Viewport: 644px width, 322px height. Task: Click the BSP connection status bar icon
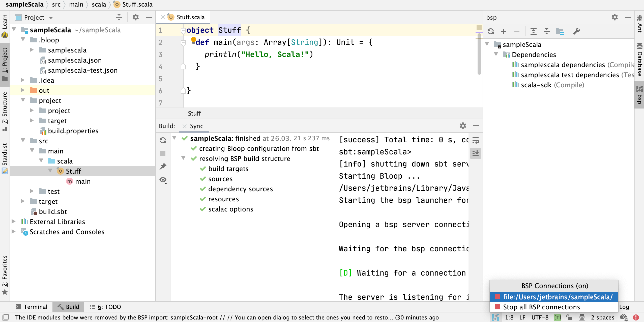click(495, 317)
